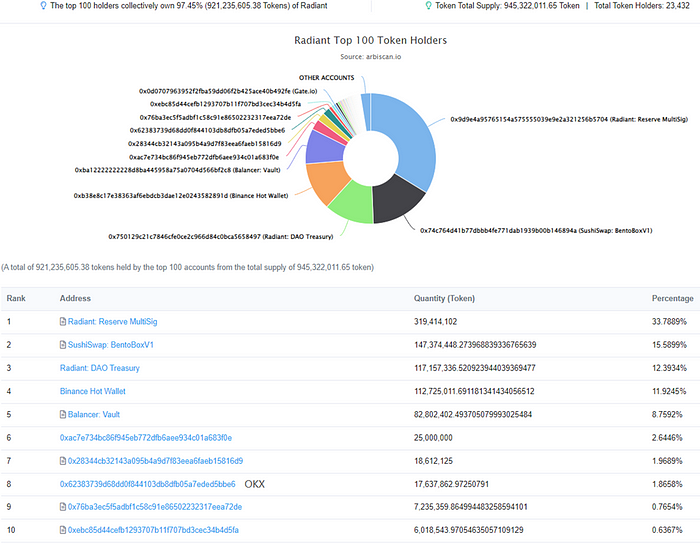
Task: Click the orange Binance Hot Wallet pie slice
Action: coord(328,181)
